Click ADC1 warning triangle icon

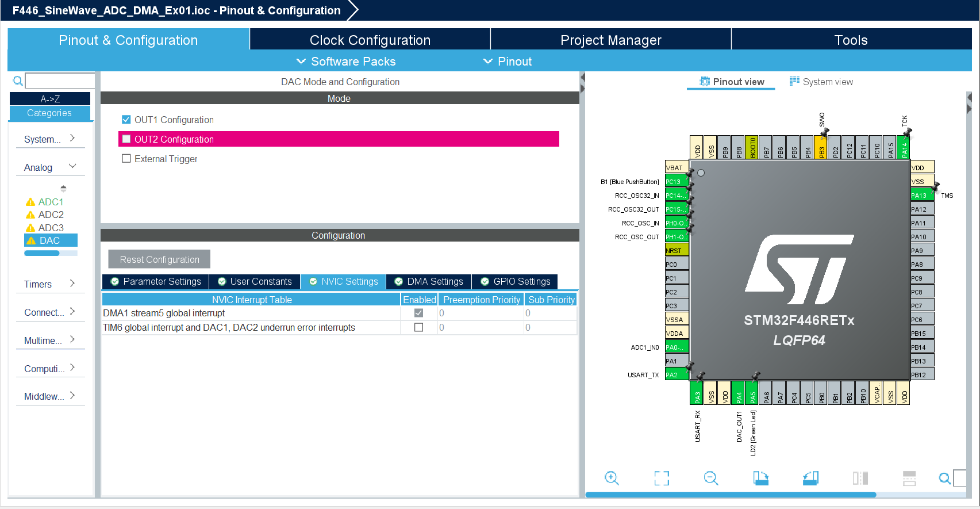30,202
